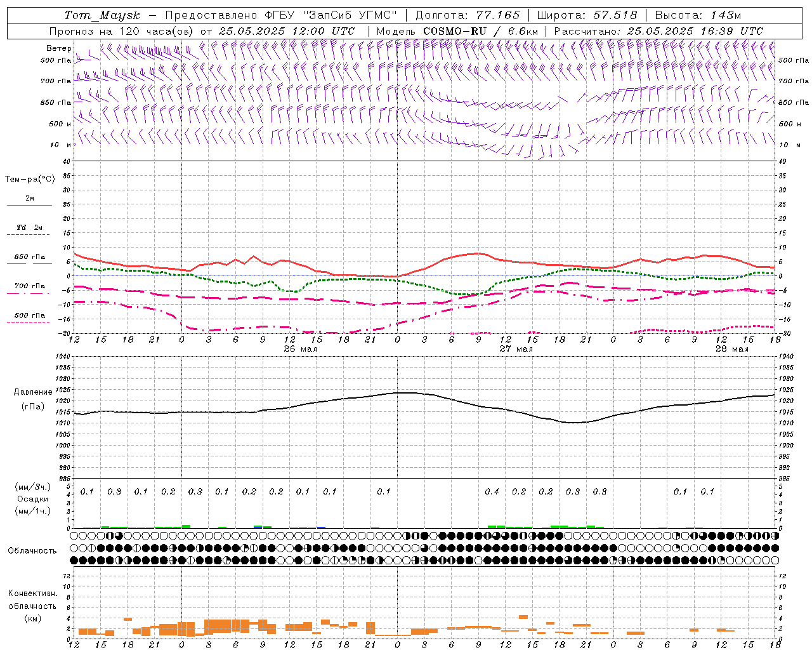Click the line sample under the '500 гПа' temperature legend
Screen dimensions: 812x650
(x=28, y=322)
